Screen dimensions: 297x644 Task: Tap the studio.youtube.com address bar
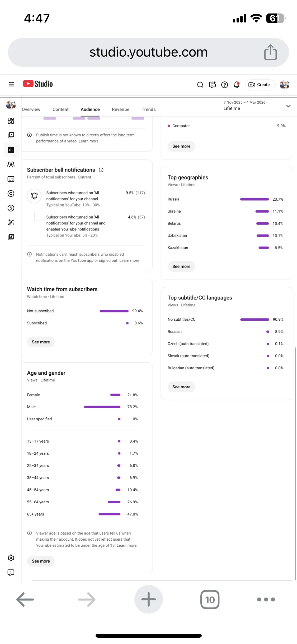[x=148, y=52]
